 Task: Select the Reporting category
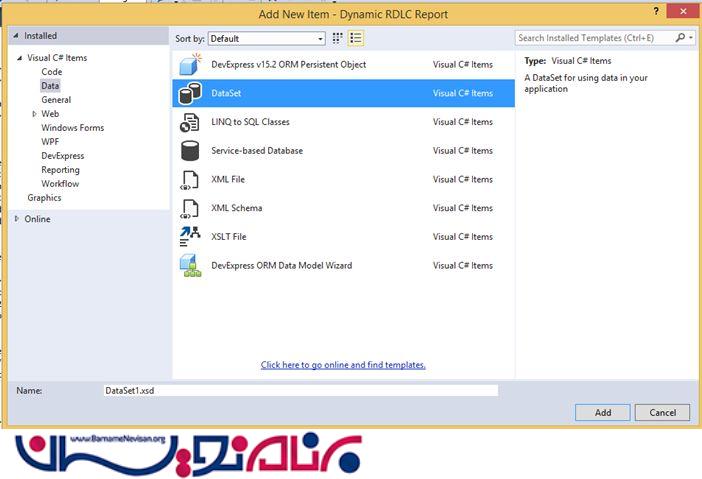pyautogui.click(x=60, y=170)
